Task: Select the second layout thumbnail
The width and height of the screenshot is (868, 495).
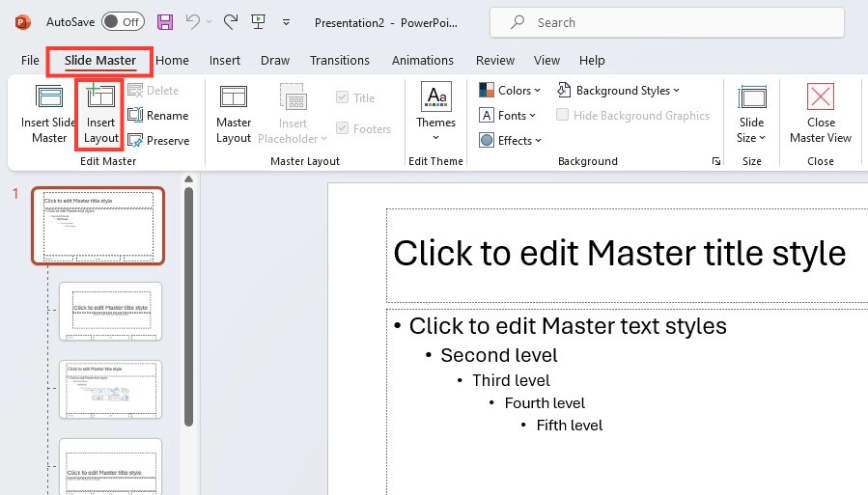Action: (x=111, y=311)
